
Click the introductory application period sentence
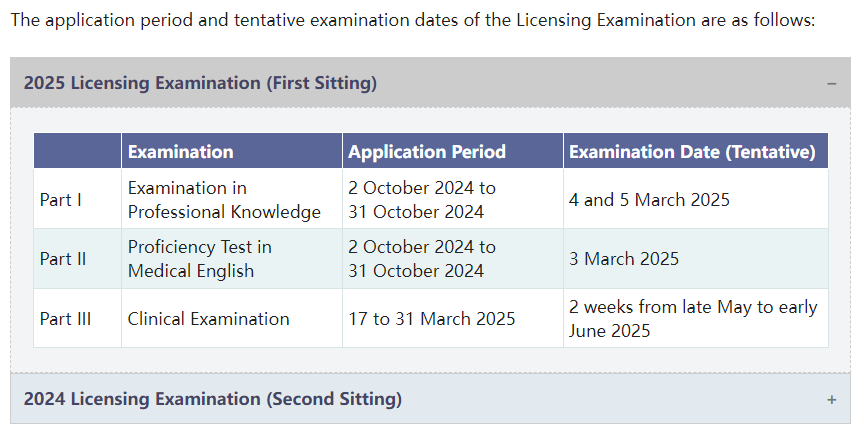413,20
